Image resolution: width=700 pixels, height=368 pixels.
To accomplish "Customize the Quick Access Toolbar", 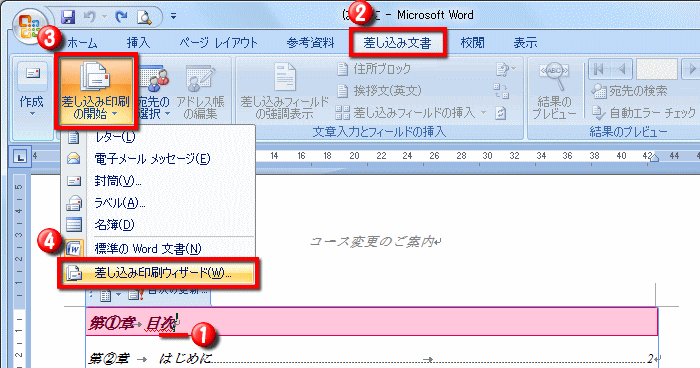I will tap(173, 17).
